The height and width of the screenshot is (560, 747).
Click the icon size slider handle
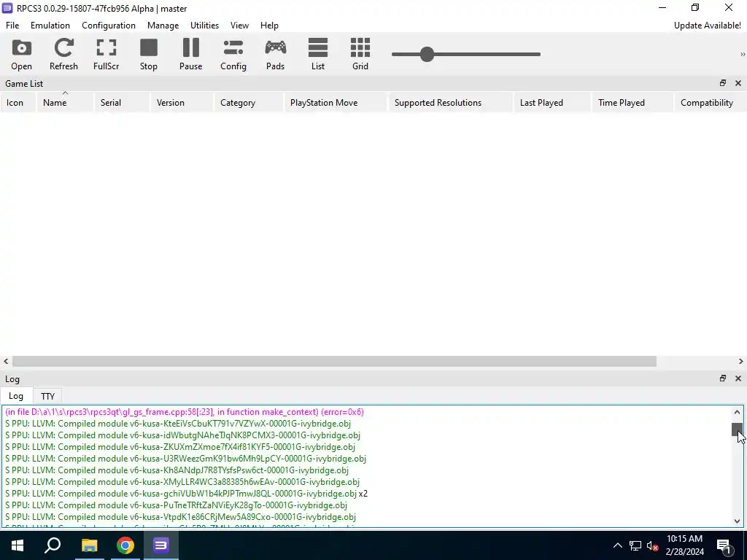coord(427,54)
